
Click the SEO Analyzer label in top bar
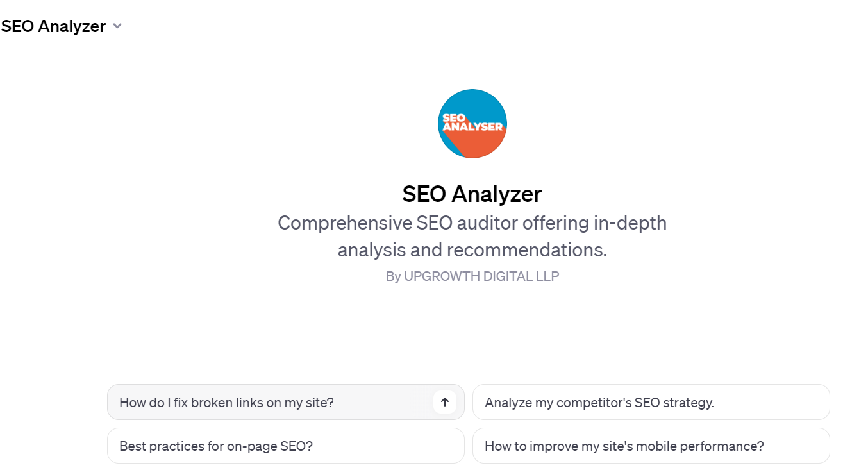(53, 26)
